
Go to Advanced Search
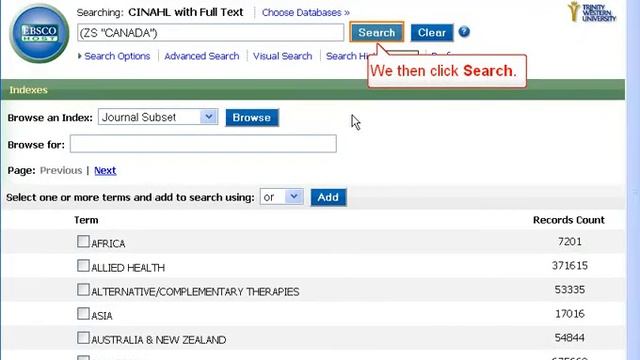tap(202, 56)
